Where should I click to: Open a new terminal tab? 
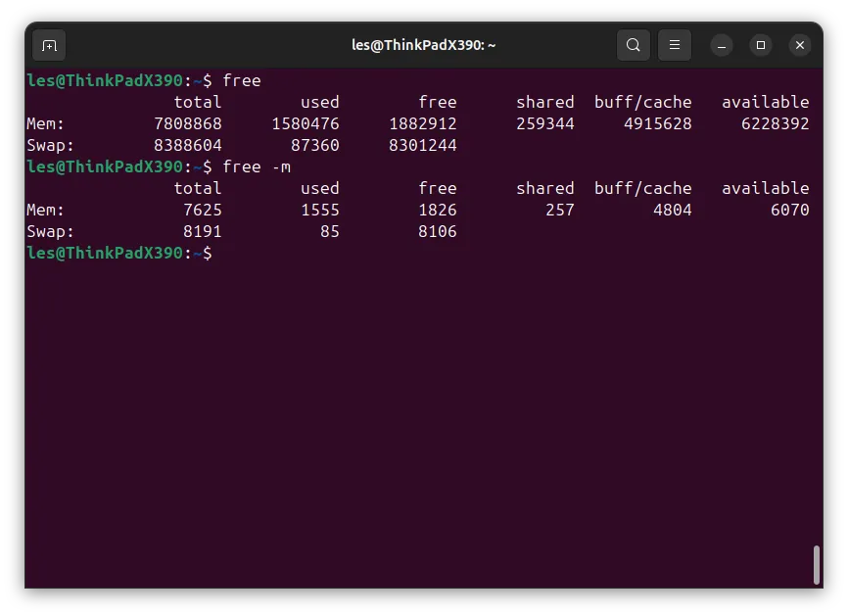point(49,45)
